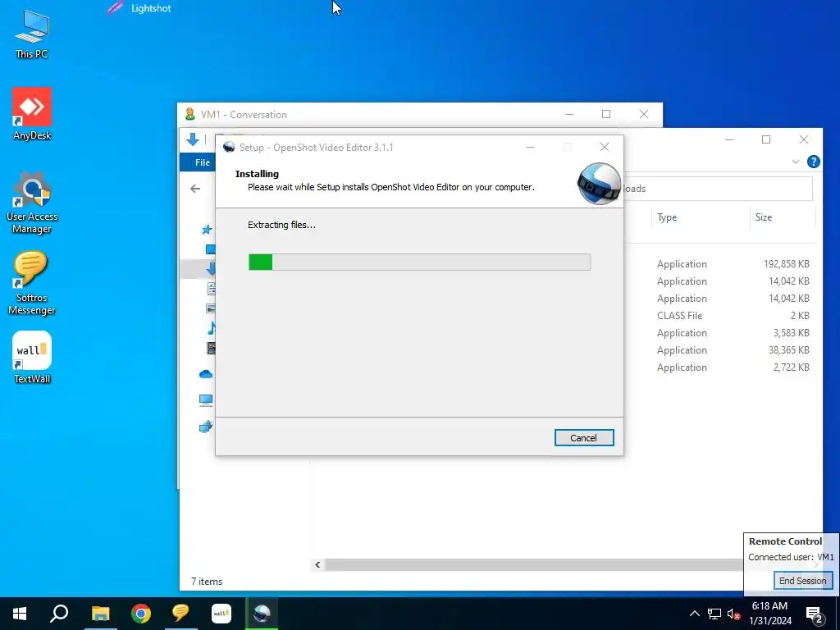Launch AnyDesk from the desktop

[32, 114]
